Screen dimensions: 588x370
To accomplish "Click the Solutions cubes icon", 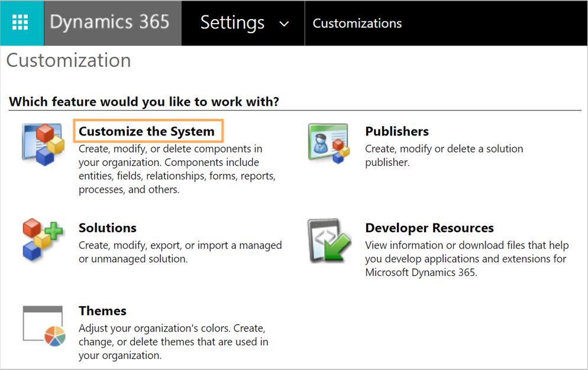I will [43, 239].
